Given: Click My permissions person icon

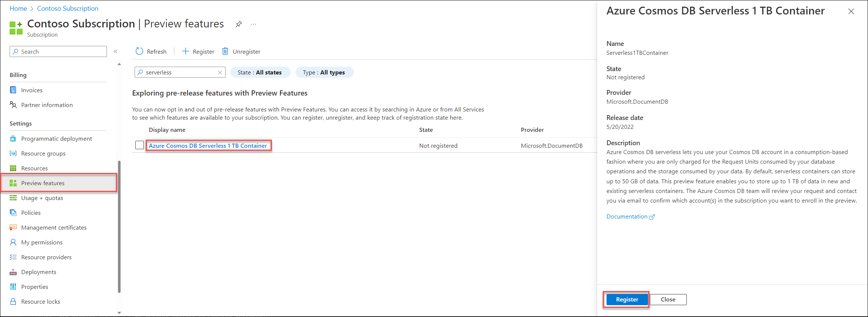Looking at the screenshot, I should coord(13,242).
